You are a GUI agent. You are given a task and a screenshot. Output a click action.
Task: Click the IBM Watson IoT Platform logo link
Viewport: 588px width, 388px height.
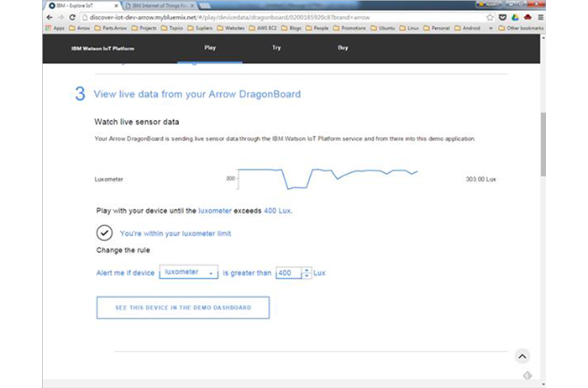[102, 49]
